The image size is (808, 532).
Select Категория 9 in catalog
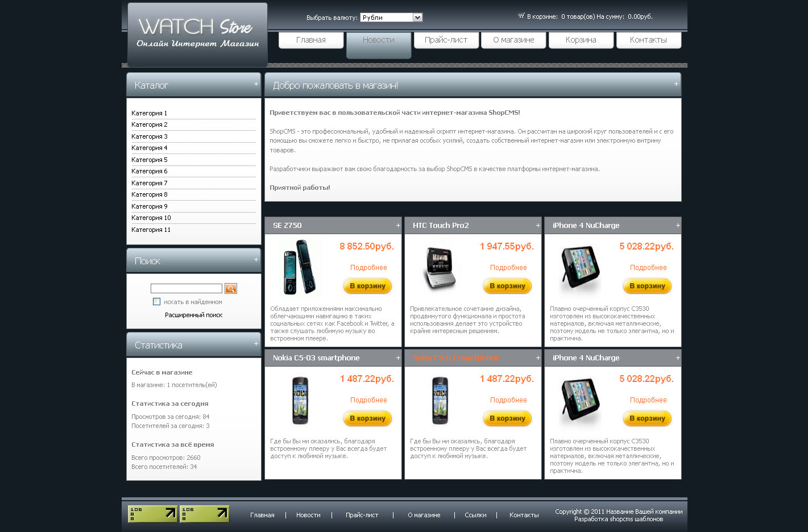[150, 206]
